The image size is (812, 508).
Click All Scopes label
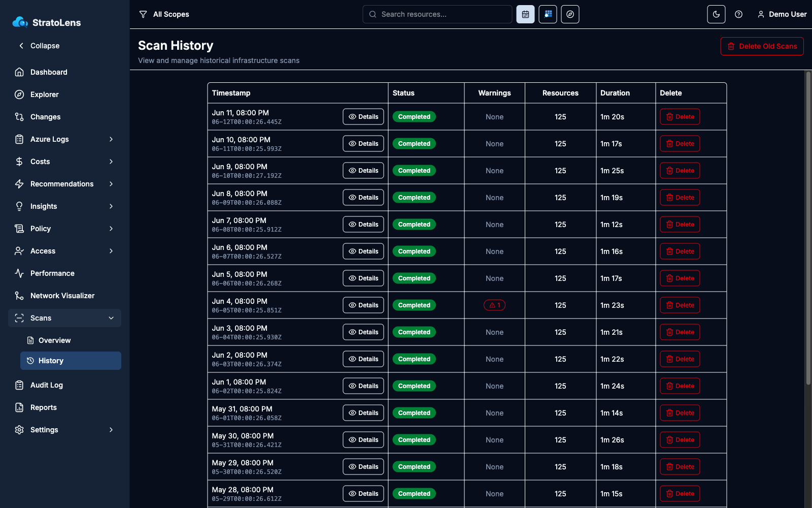pos(171,14)
